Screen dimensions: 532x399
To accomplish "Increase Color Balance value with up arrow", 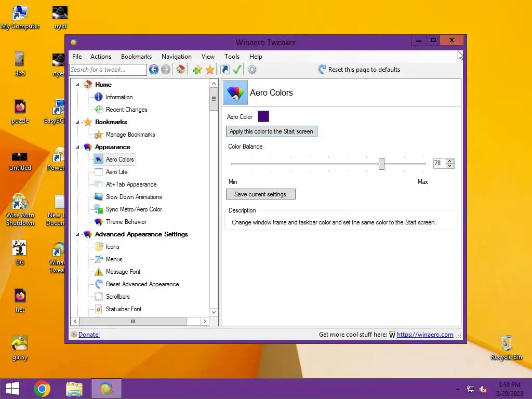I will pos(450,161).
